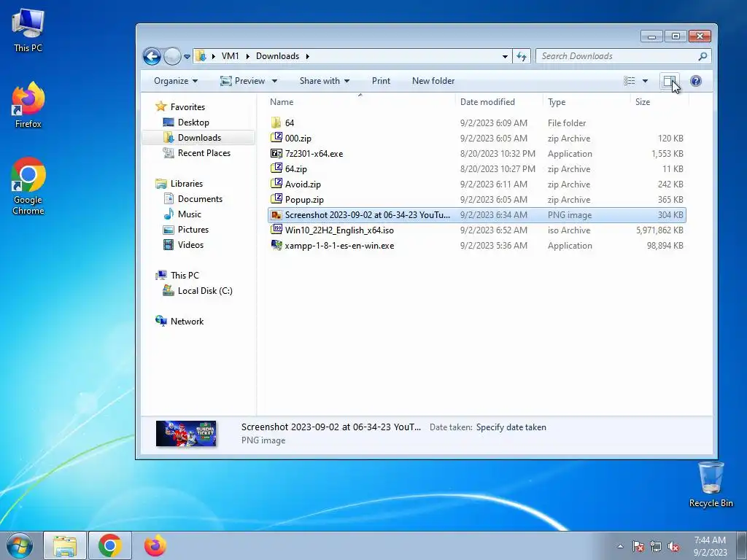Select Favorites in navigation pane
This screenshot has width=747, height=560.
[187, 107]
